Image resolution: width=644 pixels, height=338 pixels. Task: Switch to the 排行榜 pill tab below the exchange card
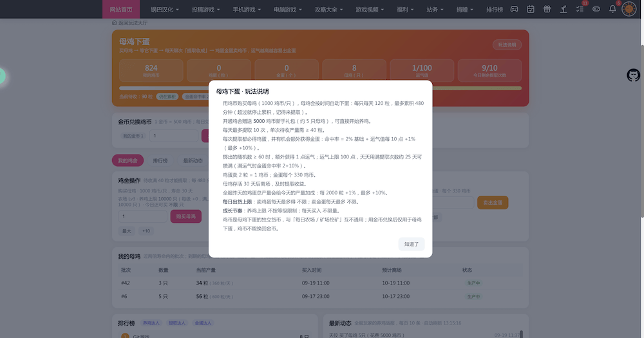(160, 160)
